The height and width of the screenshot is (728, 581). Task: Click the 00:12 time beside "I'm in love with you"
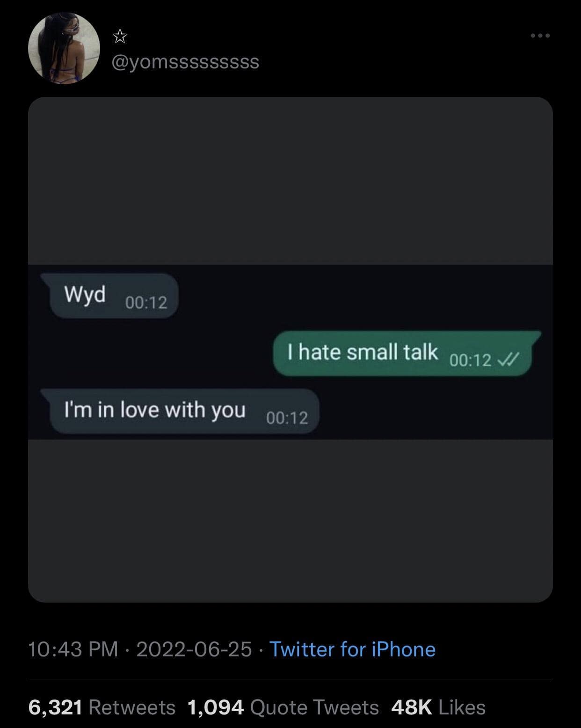click(287, 418)
